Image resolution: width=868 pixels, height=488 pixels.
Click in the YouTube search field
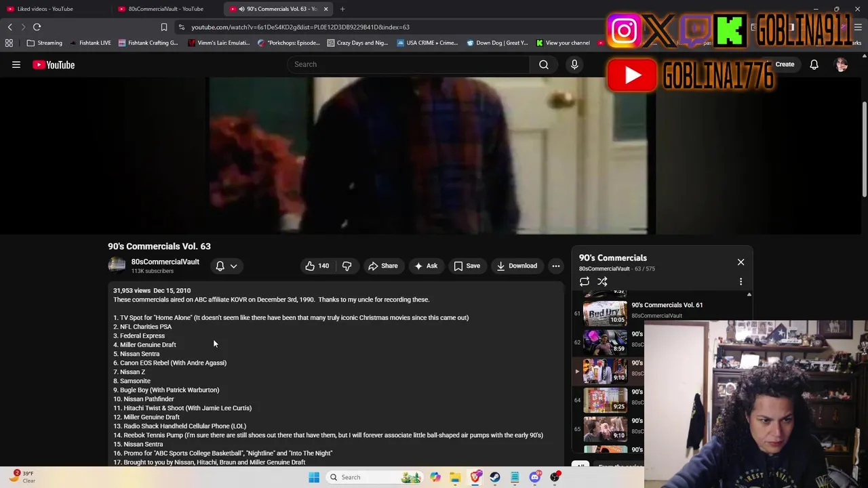click(408, 64)
